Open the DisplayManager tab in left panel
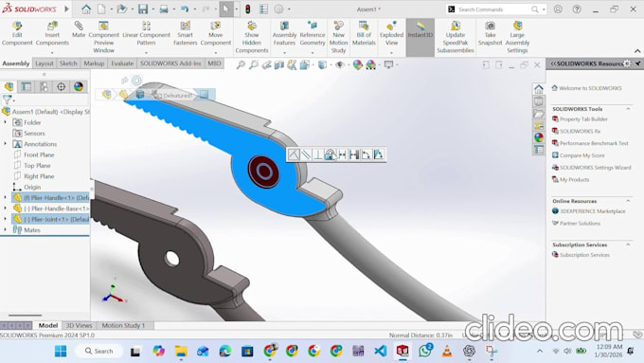Viewport: 644px width, 363px height. click(x=79, y=86)
